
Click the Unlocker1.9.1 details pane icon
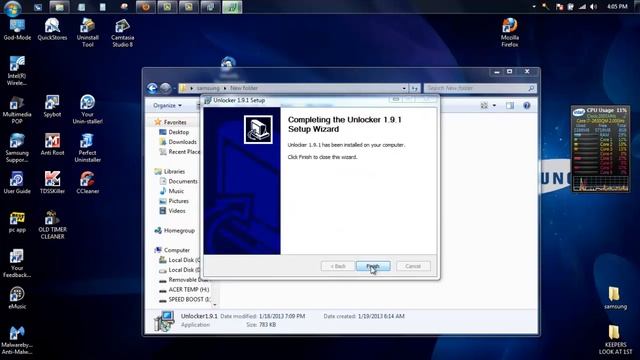tap(164, 320)
